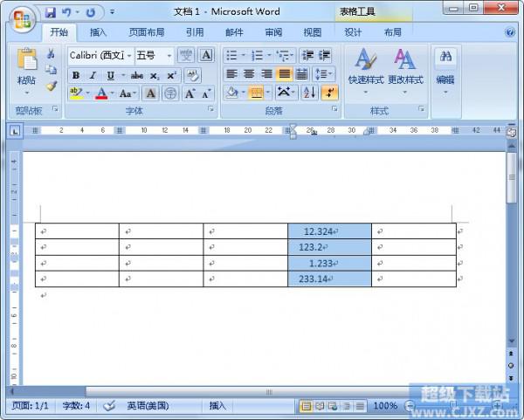Click the page count status indicator
This screenshot has width=524, height=420.
click(x=30, y=406)
